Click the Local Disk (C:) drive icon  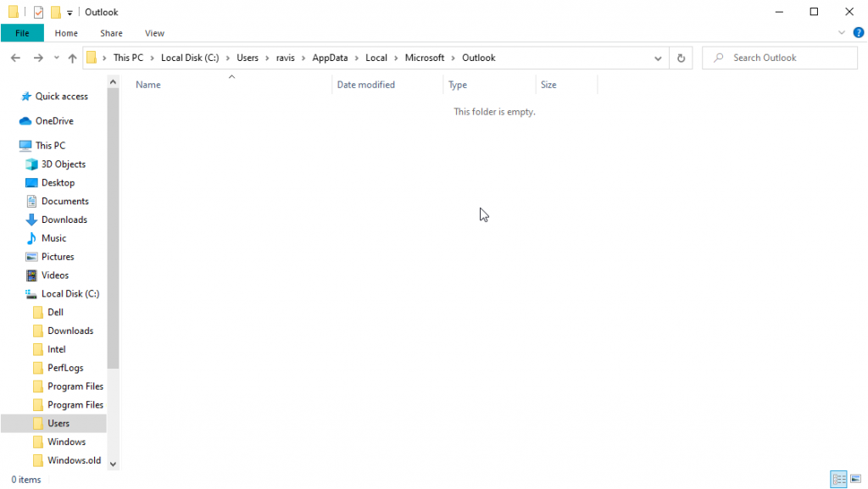31,294
